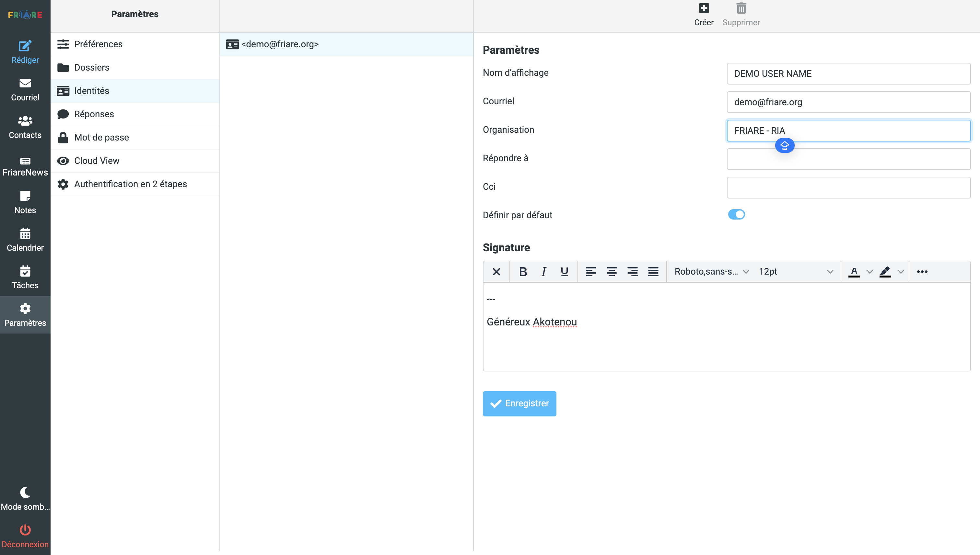Open the Calendrier sidebar icon
The height and width of the screenshot is (555, 980).
pyautogui.click(x=25, y=239)
